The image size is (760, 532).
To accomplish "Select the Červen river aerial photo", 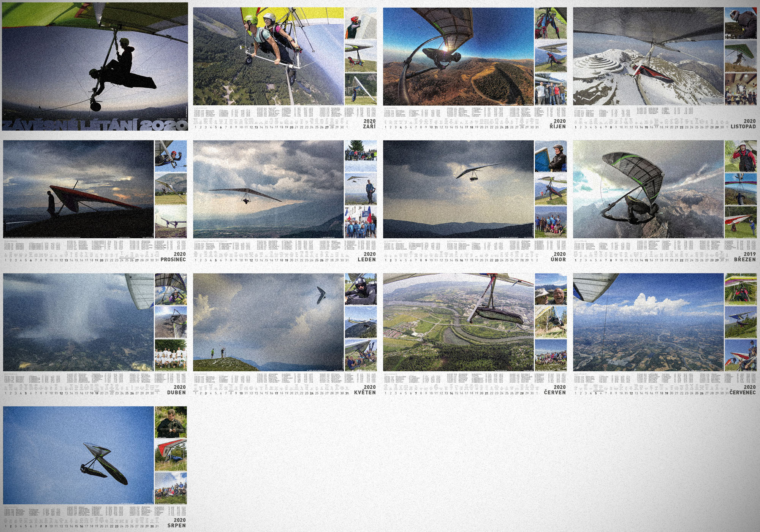I will coord(458,322).
